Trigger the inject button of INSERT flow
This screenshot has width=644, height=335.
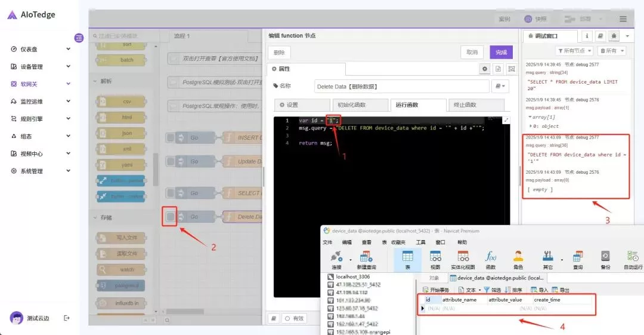171,138
